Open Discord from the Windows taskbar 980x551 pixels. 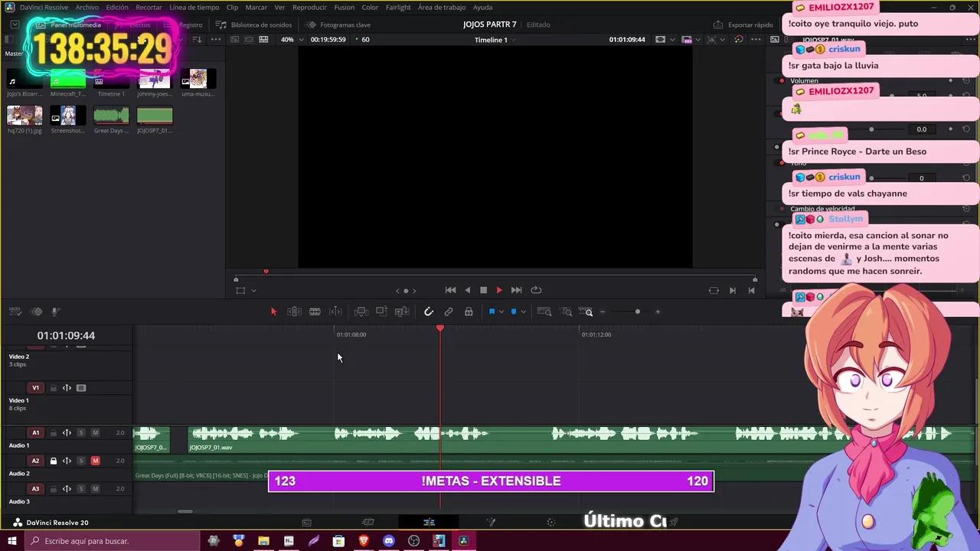tap(389, 541)
